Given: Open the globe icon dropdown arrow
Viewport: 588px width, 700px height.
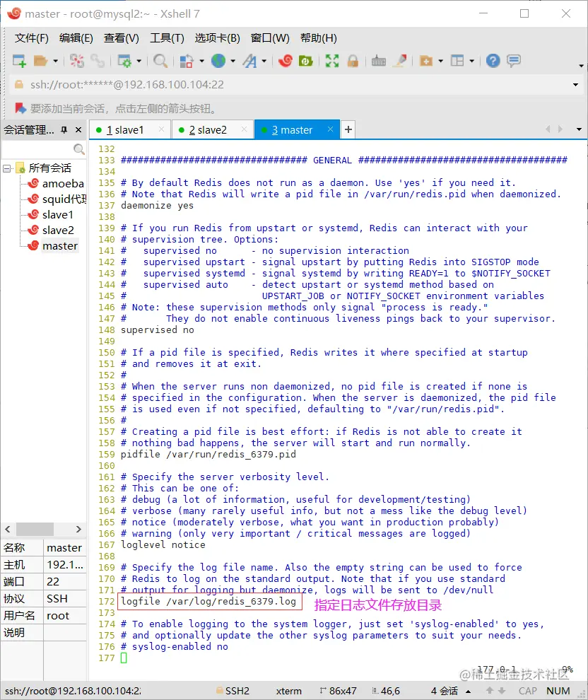Looking at the screenshot, I should pyautogui.click(x=233, y=61).
